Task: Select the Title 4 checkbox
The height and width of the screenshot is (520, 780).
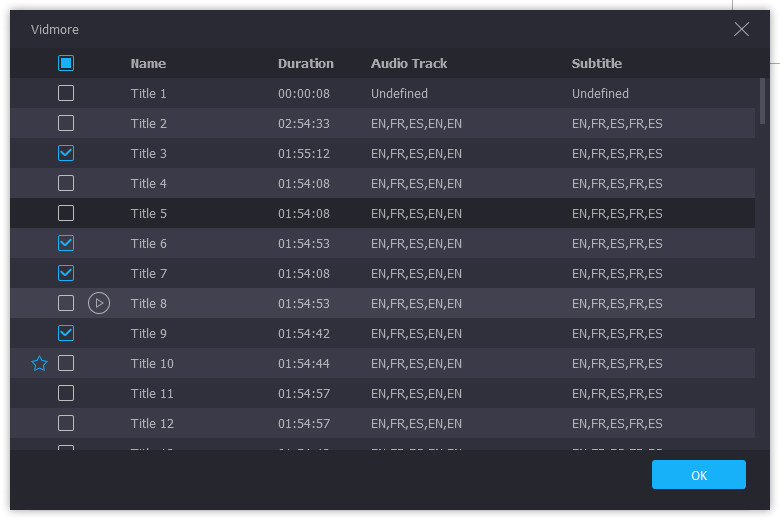Action: (x=66, y=183)
